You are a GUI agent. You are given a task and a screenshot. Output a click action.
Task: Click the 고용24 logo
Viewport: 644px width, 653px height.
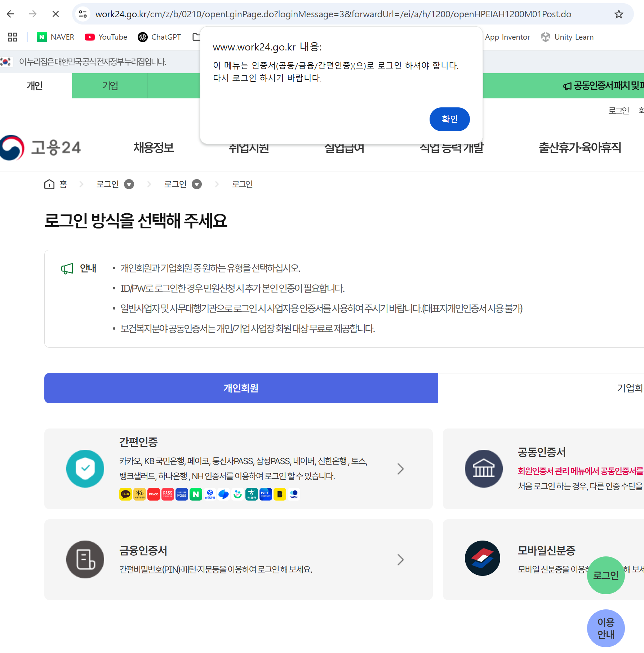pyautogui.click(x=41, y=148)
